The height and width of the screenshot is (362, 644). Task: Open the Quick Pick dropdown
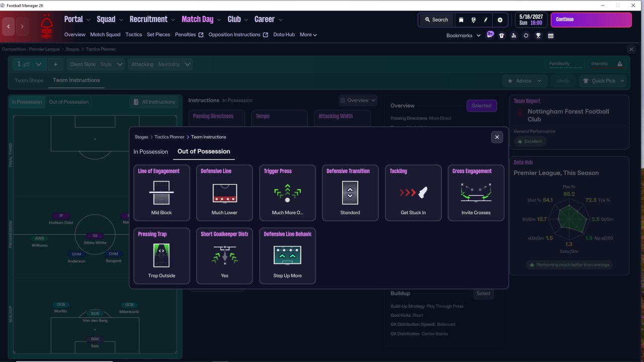pyautogui.click(x=603, y=81)
